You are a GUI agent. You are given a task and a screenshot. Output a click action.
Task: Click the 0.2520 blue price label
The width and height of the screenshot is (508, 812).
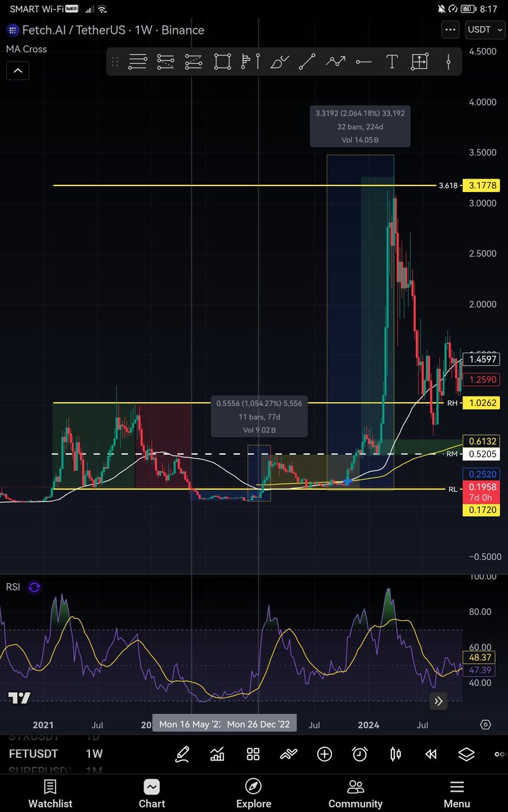(482, 475)
